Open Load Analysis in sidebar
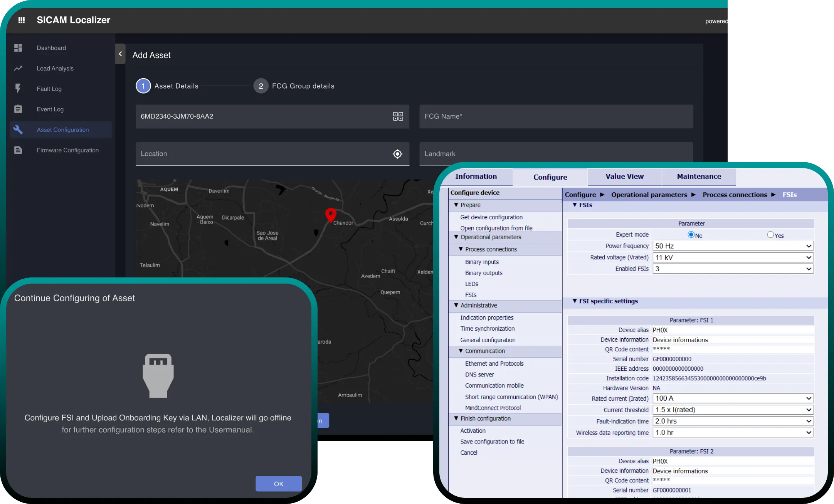Image resolution: width=834 pixels, height=504 pixels. [55, 68]
